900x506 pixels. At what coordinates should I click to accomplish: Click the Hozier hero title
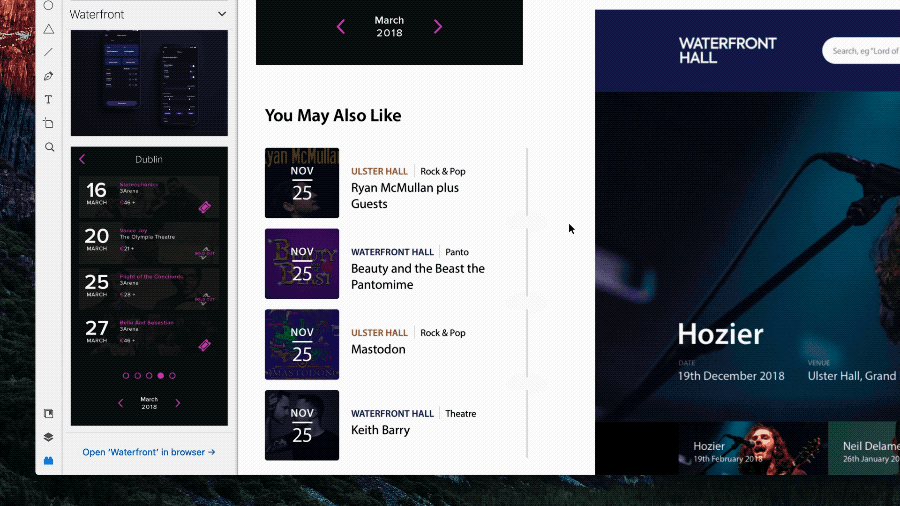[720, 334]
